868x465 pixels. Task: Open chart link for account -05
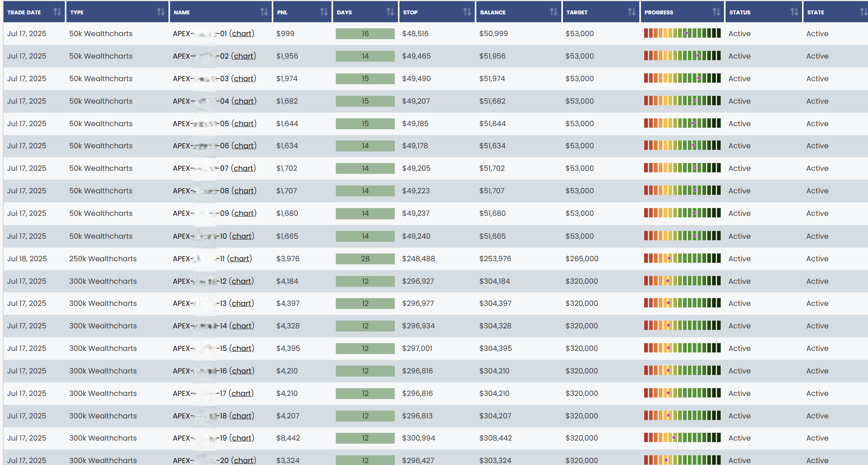244,123
